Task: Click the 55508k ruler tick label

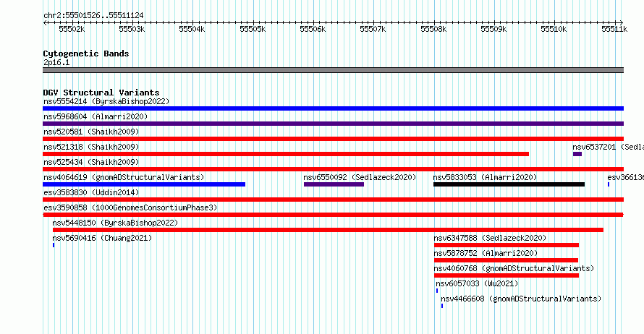Action: (x=433, y=29)
